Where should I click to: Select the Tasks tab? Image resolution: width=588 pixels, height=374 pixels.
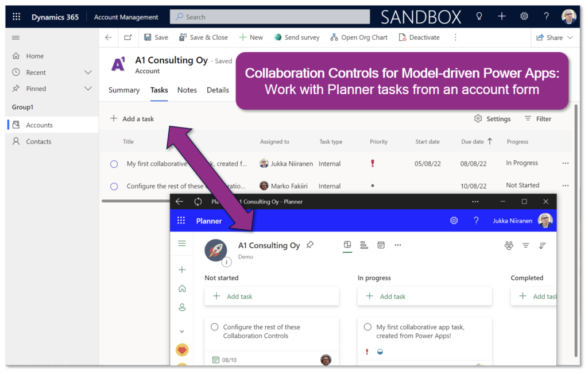(x=159, y=90)
